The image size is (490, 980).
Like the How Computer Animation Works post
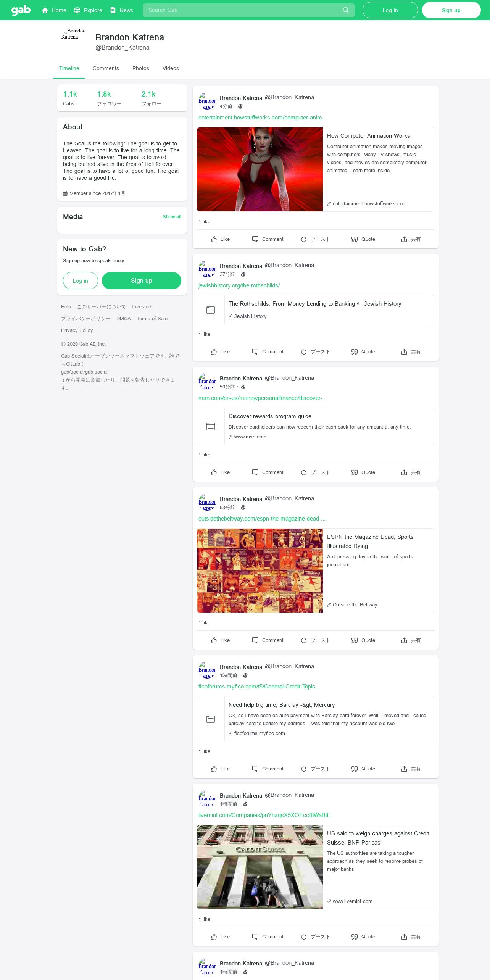click(220, 239)
